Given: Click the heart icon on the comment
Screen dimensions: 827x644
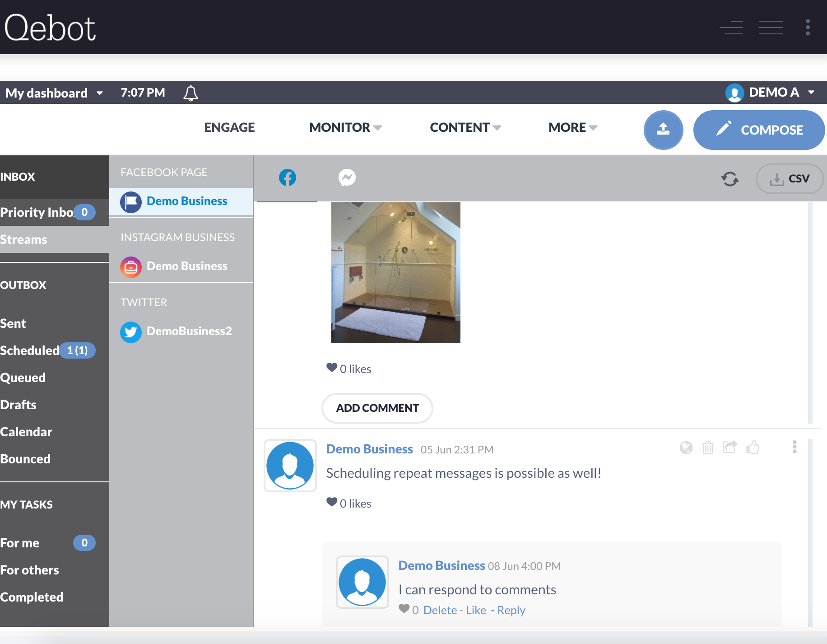Looking at the screenshot, I should (x=404, y=609).
